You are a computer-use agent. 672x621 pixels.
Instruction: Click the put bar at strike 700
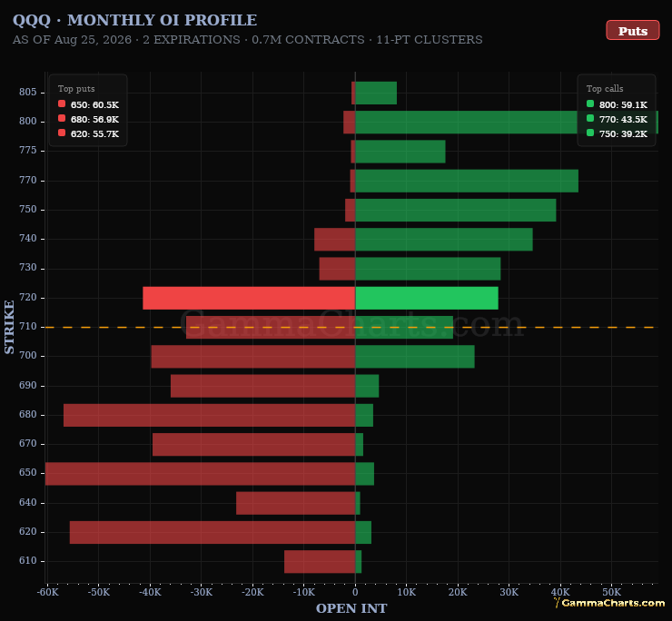pyautogui.click(x=253, y=357)
